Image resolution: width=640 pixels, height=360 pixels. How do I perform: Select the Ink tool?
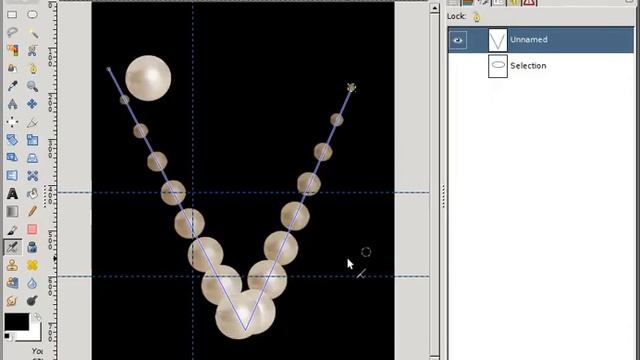pos(32,247)
